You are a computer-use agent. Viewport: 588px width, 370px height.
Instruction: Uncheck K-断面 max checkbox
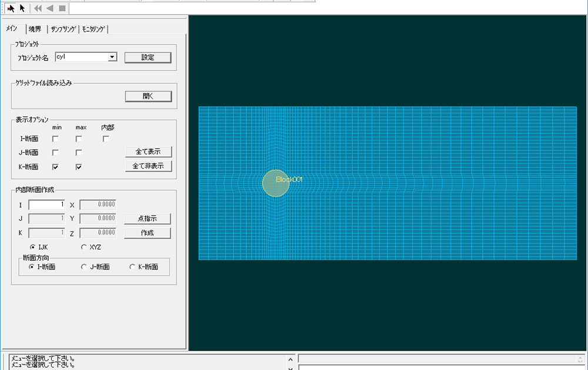click(79, 167)
